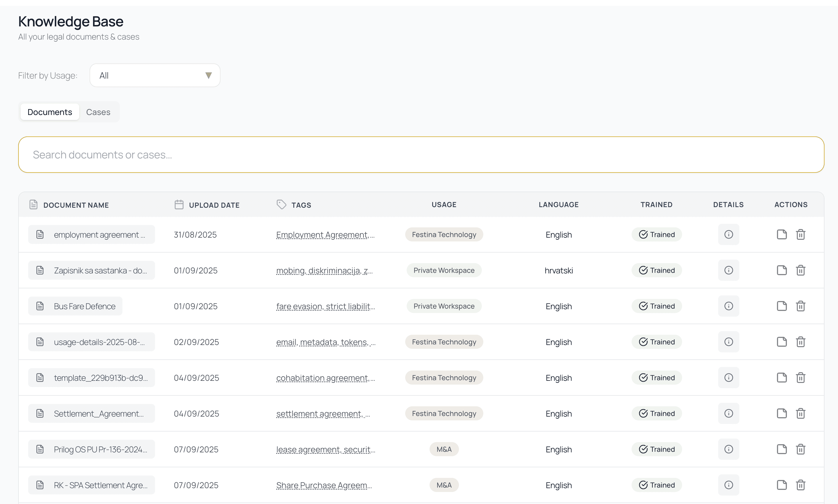Open document icon for RK - SPA Settlement row
Image resolution: width=838 pixels, height=504 pixels.
point(782,485)
